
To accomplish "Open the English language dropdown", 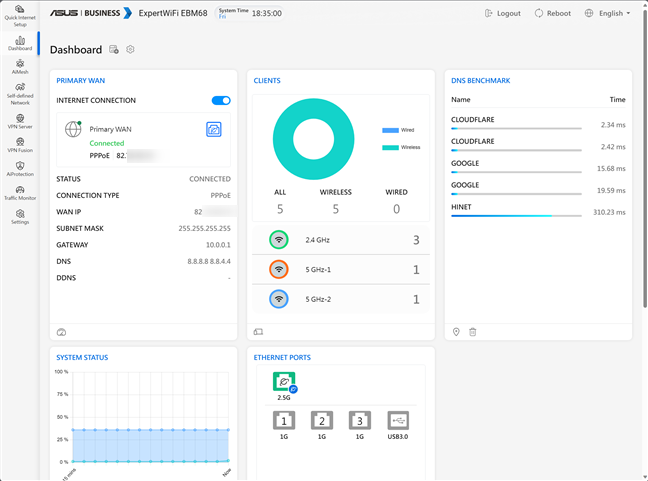I will click(608, 13).
